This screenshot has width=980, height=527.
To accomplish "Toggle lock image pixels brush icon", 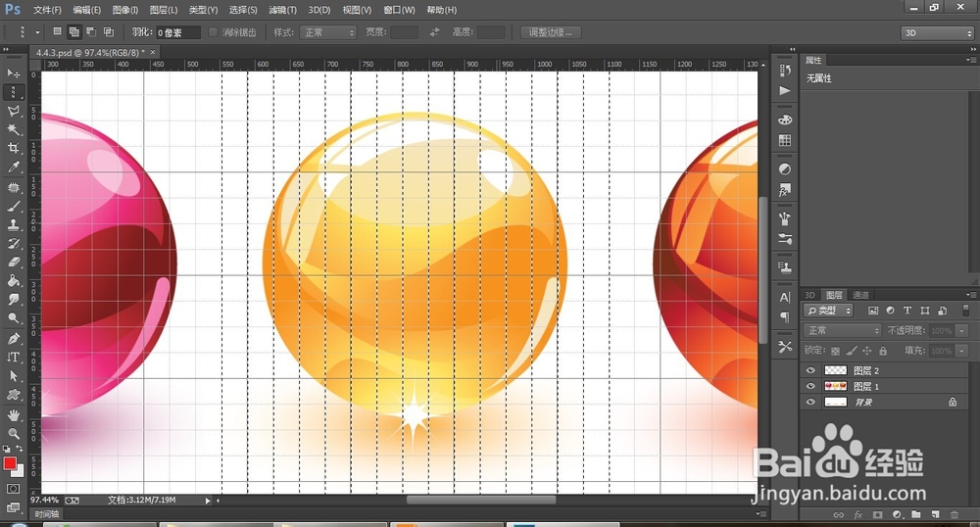I will pos(852,351).
